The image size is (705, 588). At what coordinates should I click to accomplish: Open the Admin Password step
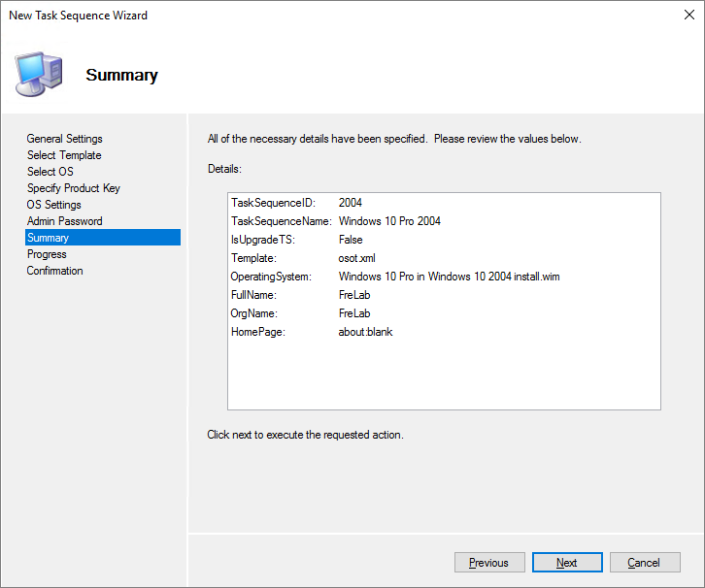[x=64, y=221]
